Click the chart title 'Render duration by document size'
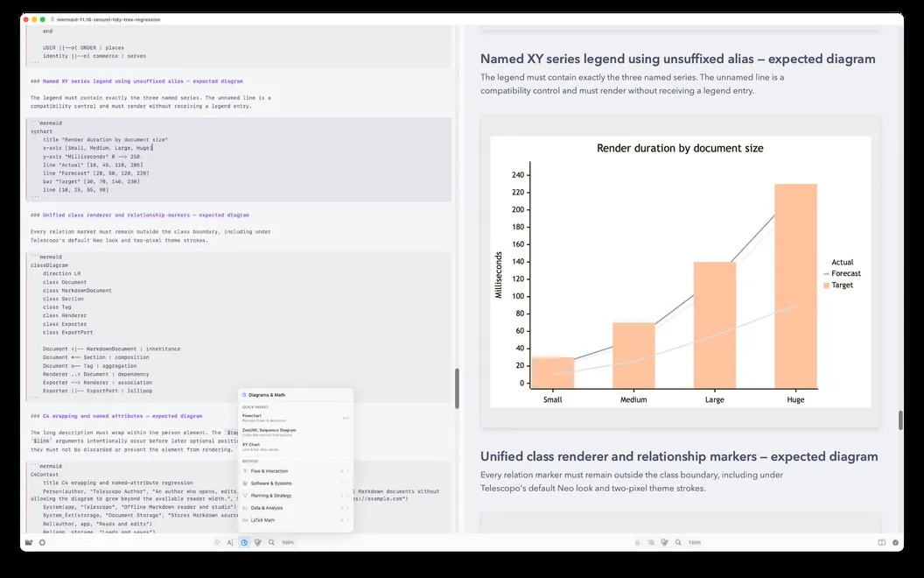Screen dimensions: 924x578 [x=680, y=149]
